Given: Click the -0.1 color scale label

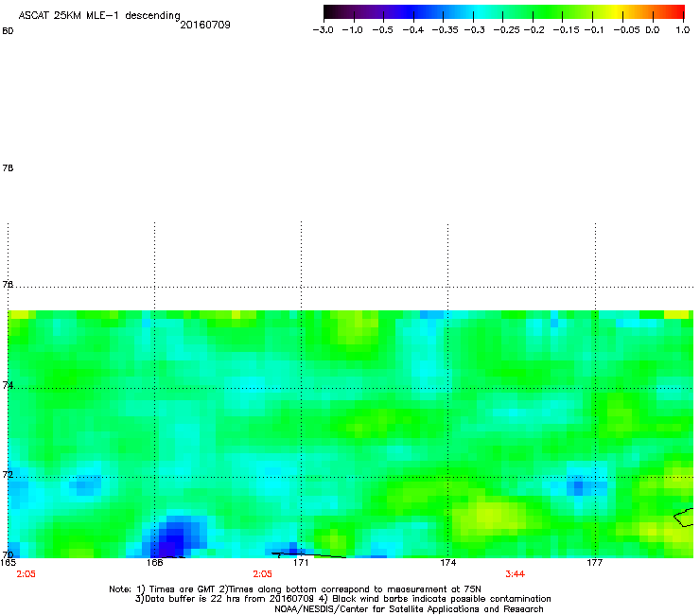Looking at the screenshot, I should pyautogui.click(x=594, y=30).
